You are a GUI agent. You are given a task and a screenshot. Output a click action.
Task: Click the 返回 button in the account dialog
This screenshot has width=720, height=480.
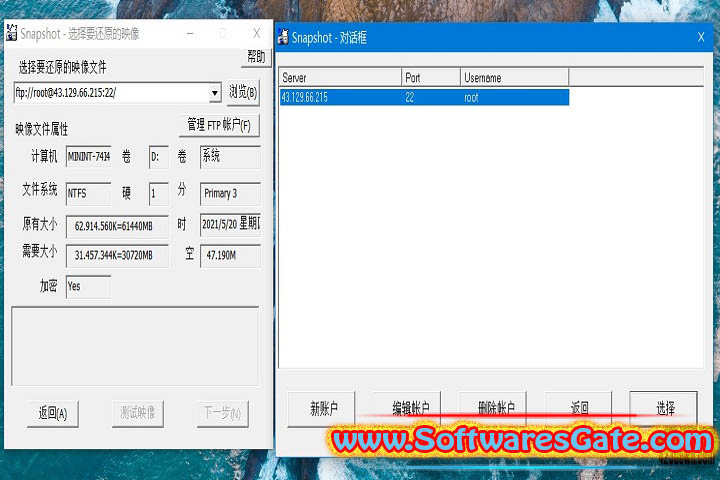click(x=578, y=409)
